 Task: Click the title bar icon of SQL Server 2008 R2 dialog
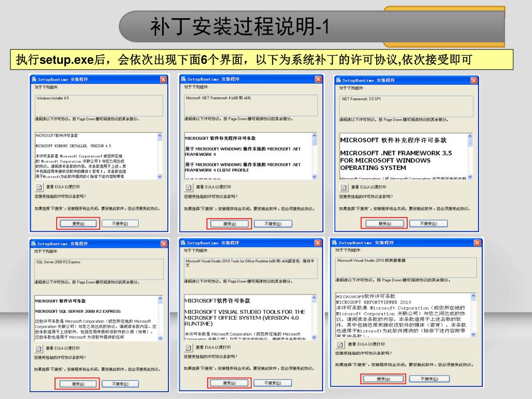(33, 244)
